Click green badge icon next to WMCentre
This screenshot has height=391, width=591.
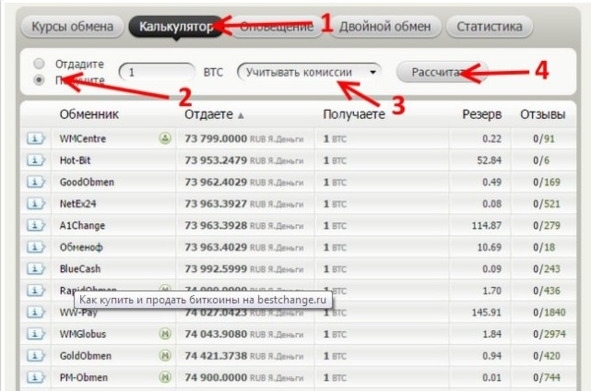click(x=165, y=138)
